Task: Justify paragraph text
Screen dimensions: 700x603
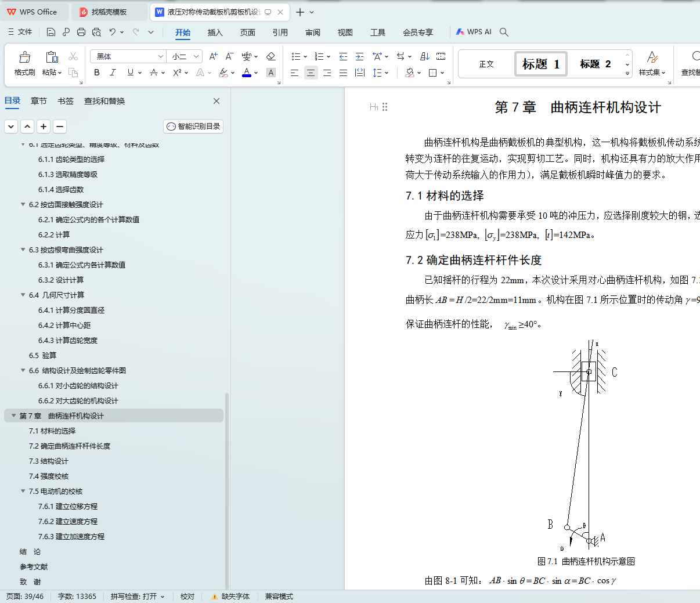Action: point(344,73)
